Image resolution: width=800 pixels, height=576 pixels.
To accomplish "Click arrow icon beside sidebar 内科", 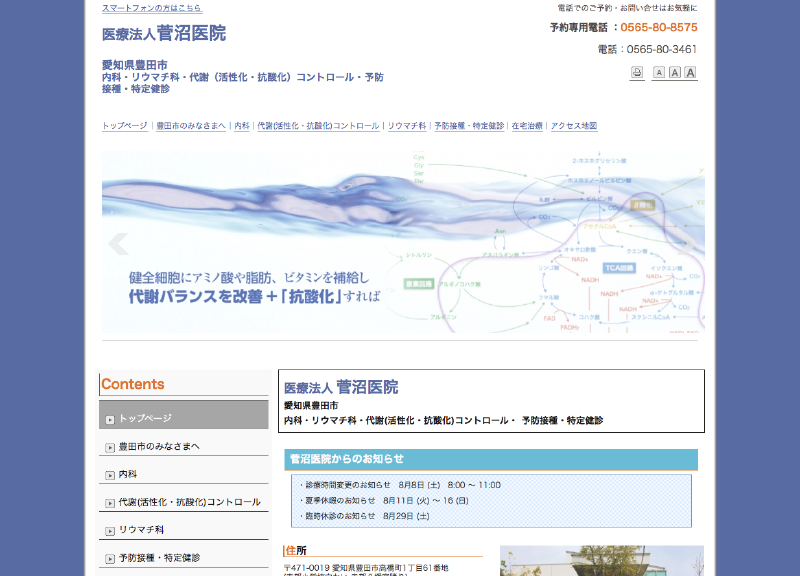I will 110,475.
